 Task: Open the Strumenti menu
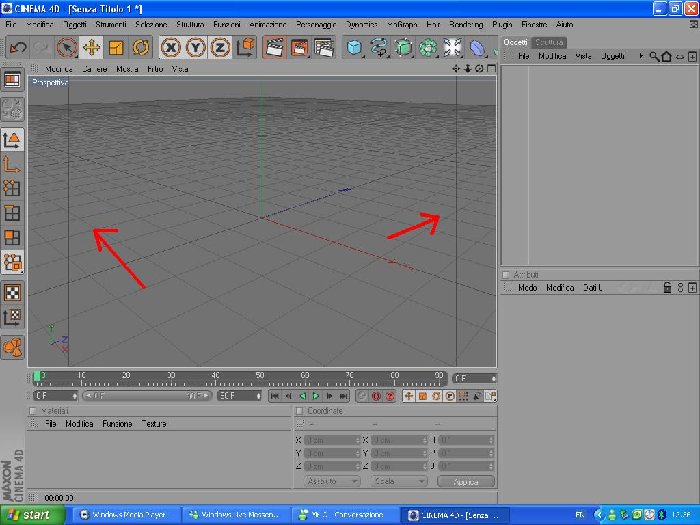coord(111,25)
